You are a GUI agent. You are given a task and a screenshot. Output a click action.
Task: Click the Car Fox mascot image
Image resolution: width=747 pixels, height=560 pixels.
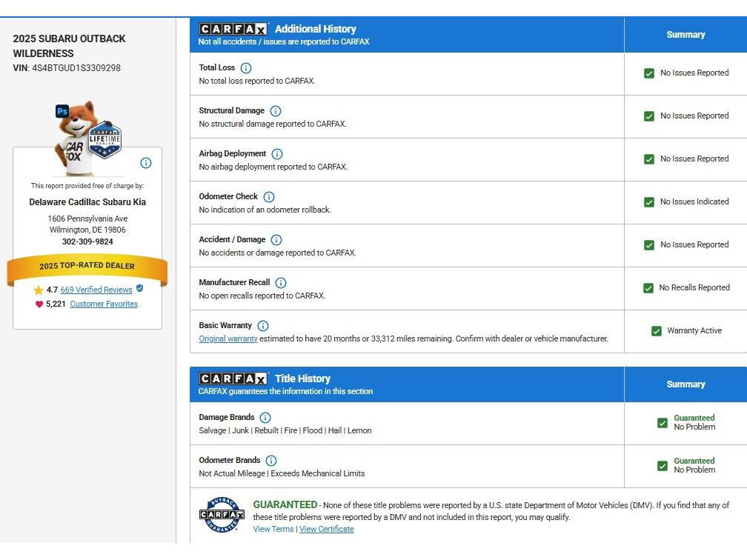pyautogui.click(x=78, y=138)
